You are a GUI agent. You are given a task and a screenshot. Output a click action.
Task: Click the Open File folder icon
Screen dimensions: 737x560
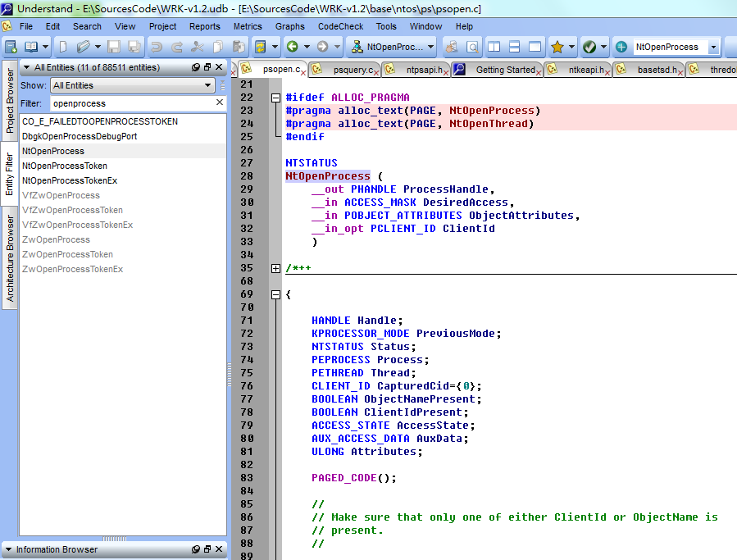pos(84,47)
